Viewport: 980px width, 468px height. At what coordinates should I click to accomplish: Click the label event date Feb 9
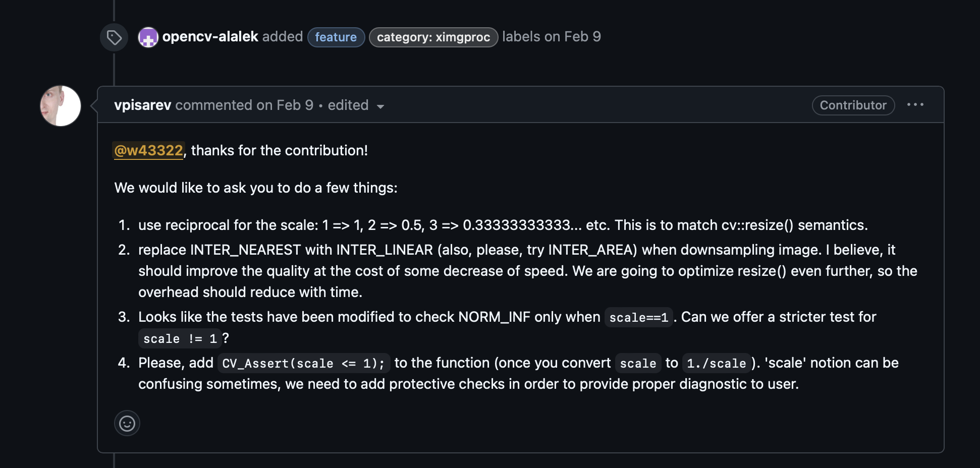pyautogui.click(x=582, y=37)
